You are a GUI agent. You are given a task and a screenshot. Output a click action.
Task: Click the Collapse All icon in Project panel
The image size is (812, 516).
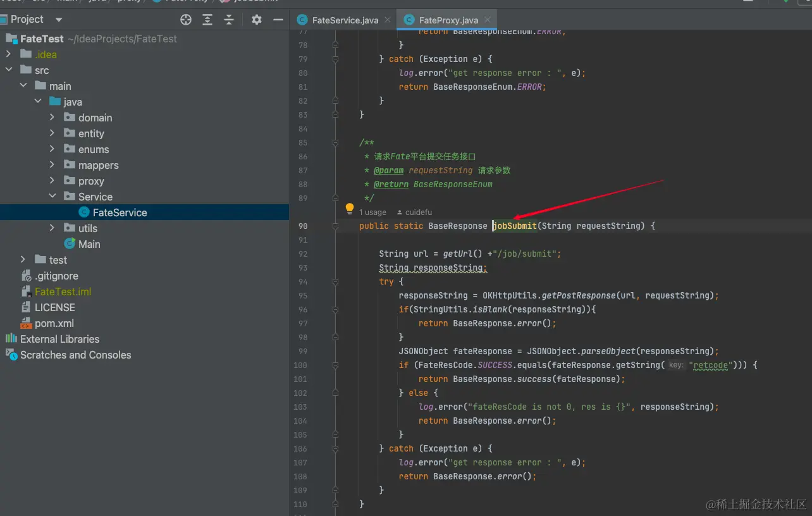229,20
